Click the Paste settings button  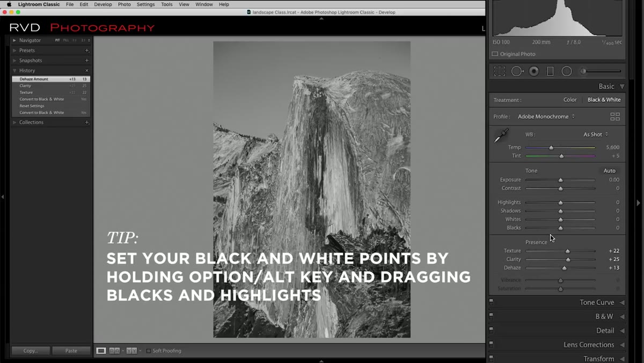[71, 351]
